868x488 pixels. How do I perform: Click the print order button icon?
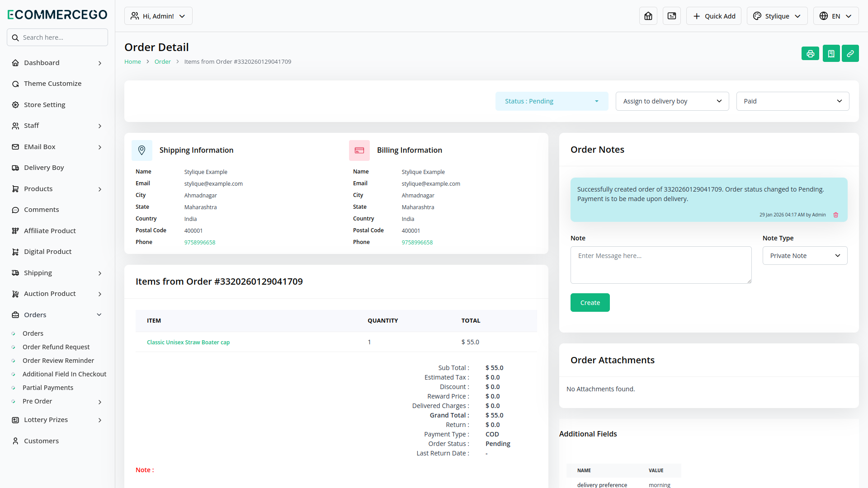click(810, 54)
